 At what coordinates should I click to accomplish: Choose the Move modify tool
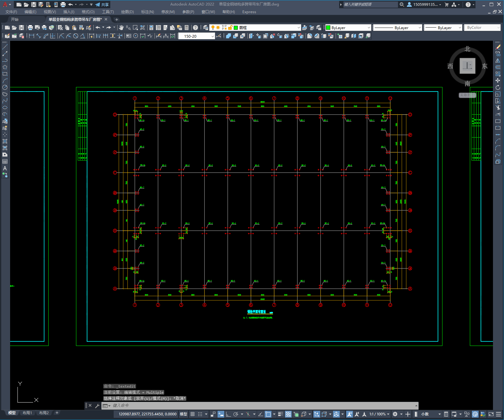coord(498,81)
